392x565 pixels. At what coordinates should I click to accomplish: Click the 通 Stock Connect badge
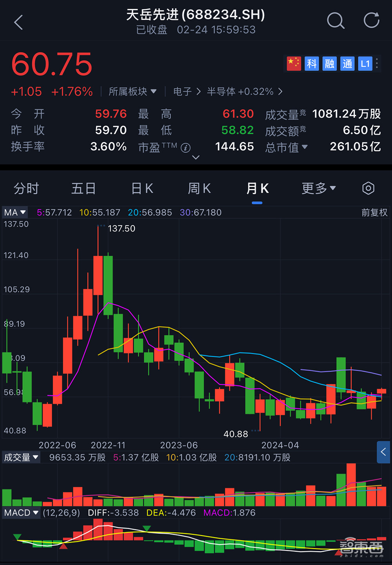347,64
